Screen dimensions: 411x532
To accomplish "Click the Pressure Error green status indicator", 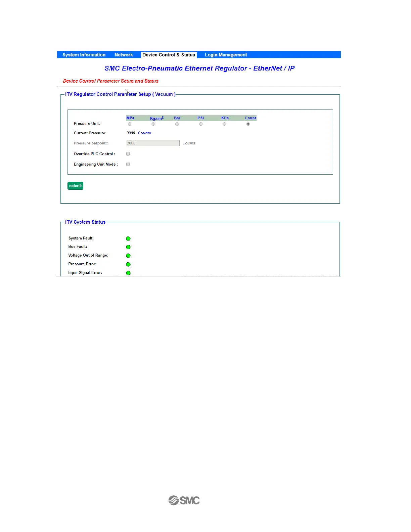I will pos(128,264).
